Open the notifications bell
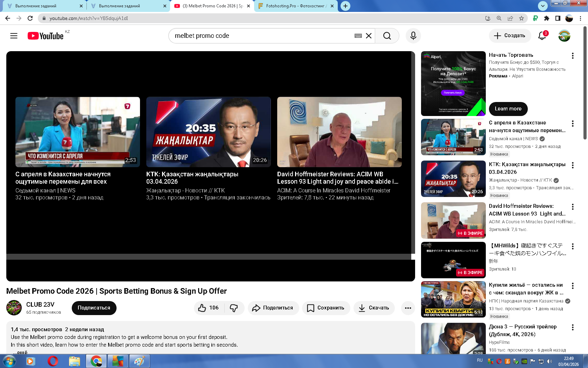588x368 pixels. tap(542, 36)
